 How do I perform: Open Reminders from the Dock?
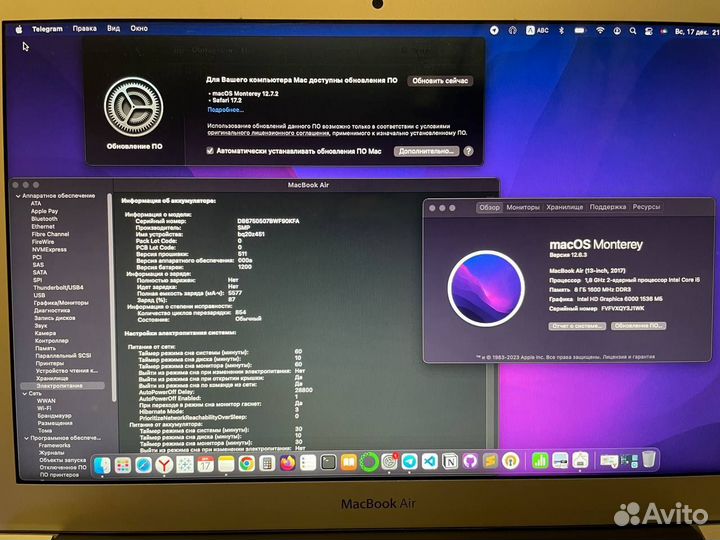click(308, 463)
